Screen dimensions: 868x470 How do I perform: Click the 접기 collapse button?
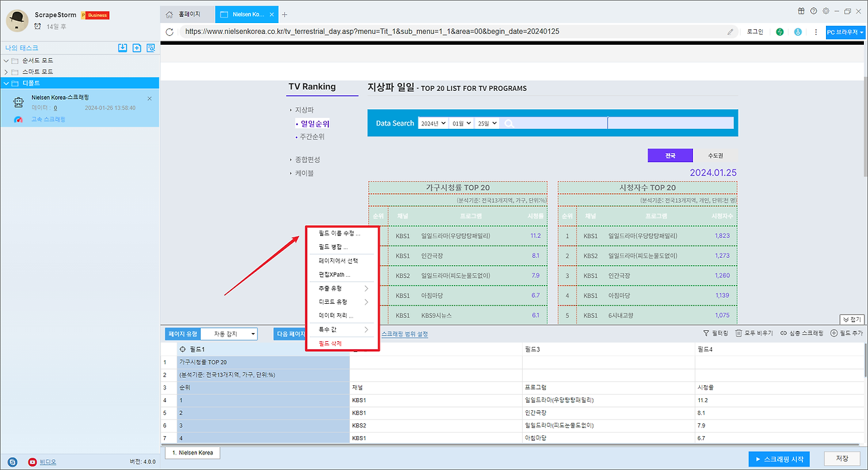(x=852, y=319)
